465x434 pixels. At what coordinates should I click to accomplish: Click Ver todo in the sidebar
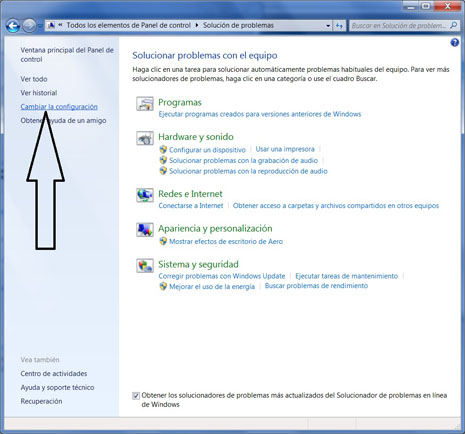click(34, 79)
